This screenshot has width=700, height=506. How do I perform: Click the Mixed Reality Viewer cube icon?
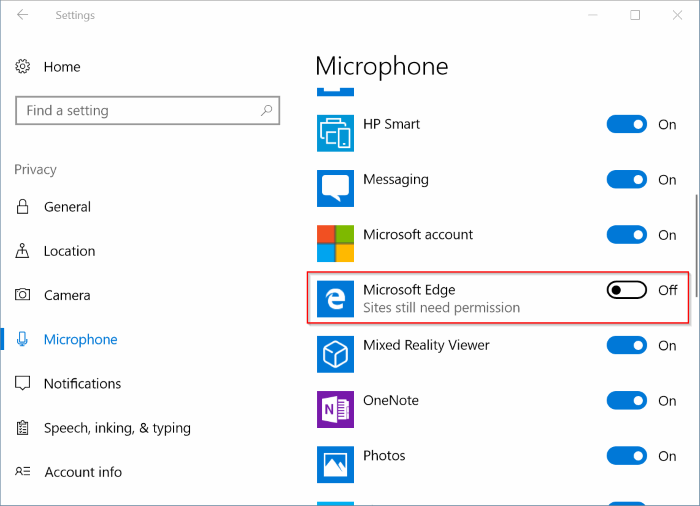point(335,354)
